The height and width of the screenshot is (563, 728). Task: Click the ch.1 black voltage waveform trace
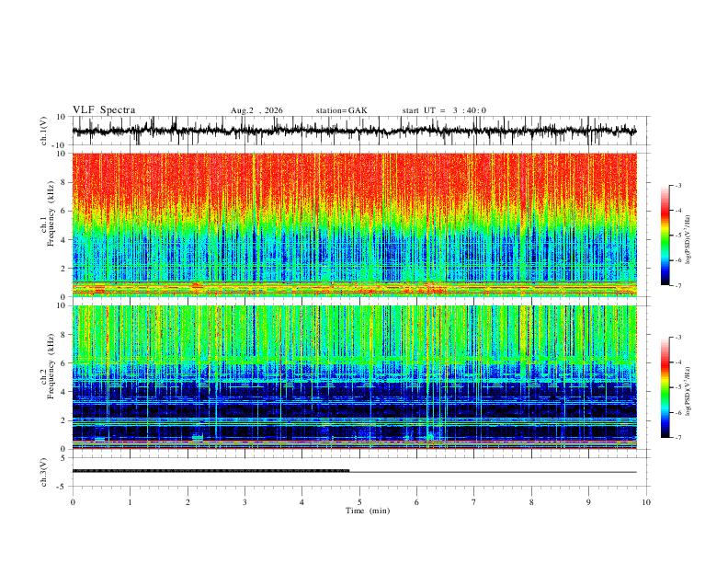point(354,131)
